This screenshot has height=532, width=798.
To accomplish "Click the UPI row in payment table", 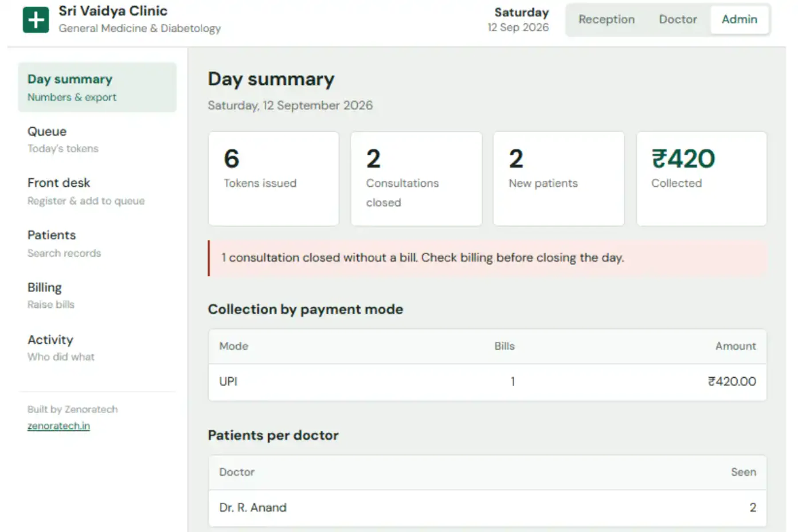I will click(487, 382).
